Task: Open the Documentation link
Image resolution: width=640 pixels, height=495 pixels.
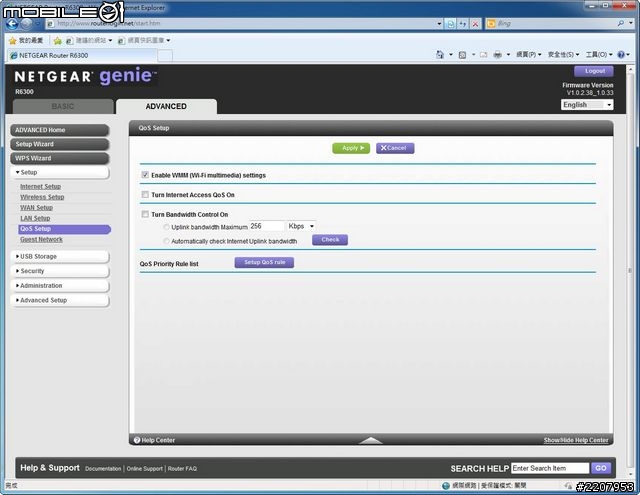Action: click(x=103, y=469)
